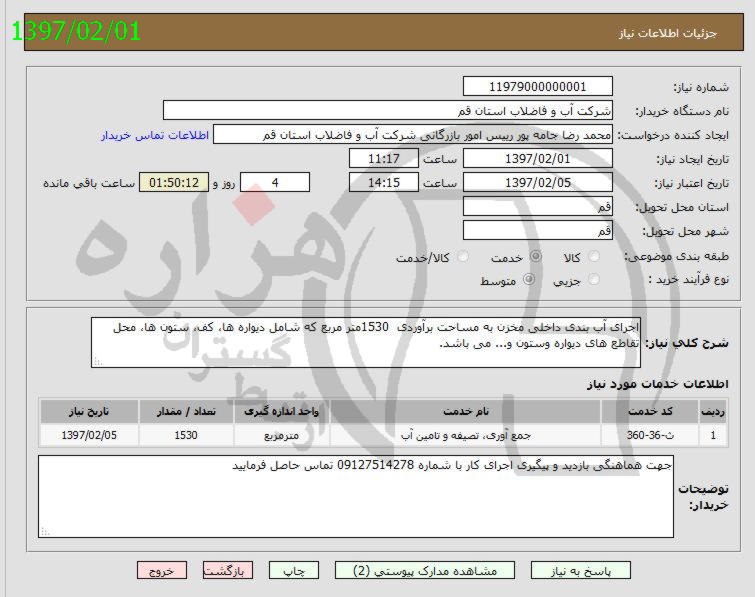
Task: Click unit cell مترمربع
Action: [282, 435]
